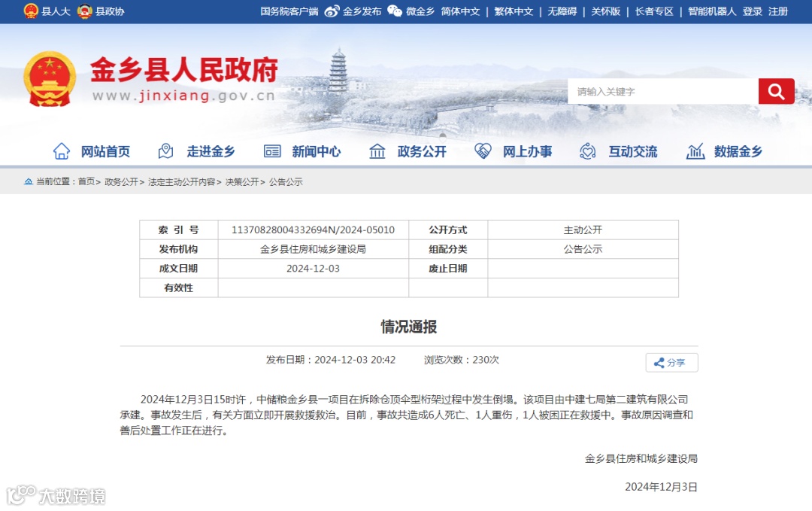Open the 微金乡 WeChat icon
This screenshot has width=812, height=511.
coord(395,11)
